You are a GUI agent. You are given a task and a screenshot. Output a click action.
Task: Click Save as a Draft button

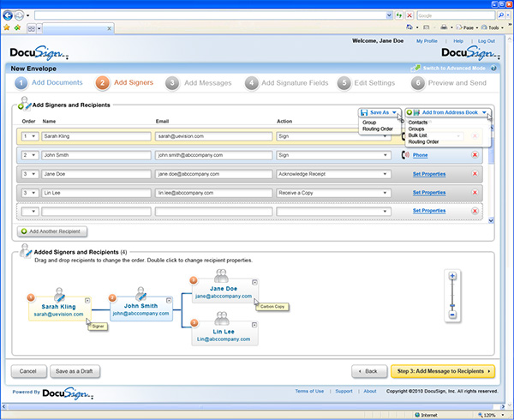(75, 371)
